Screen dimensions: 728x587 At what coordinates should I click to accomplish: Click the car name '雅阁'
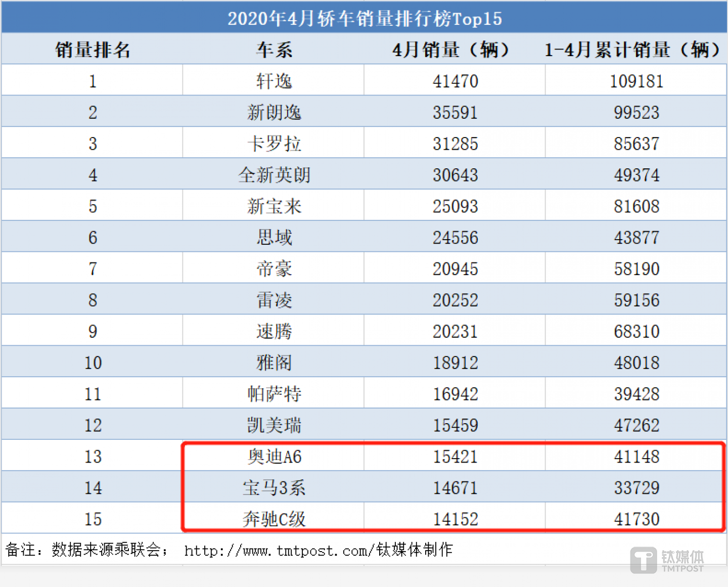pos(274,363)
